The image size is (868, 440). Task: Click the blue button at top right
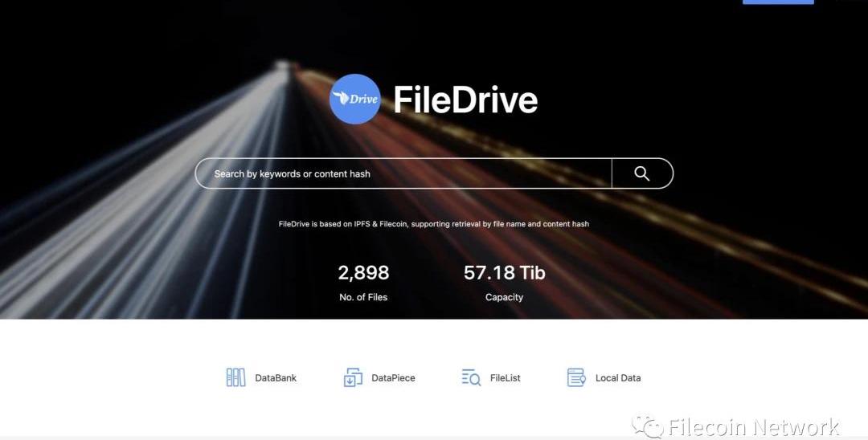coord(778,2)
